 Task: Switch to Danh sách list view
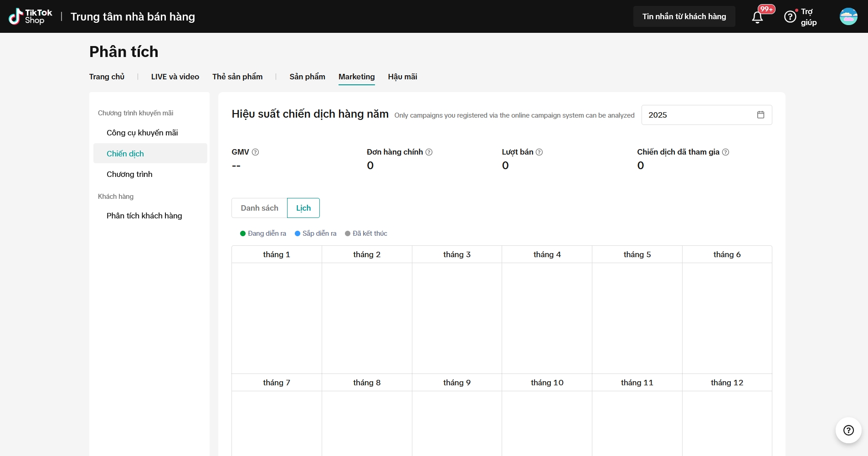coord(259,208)
